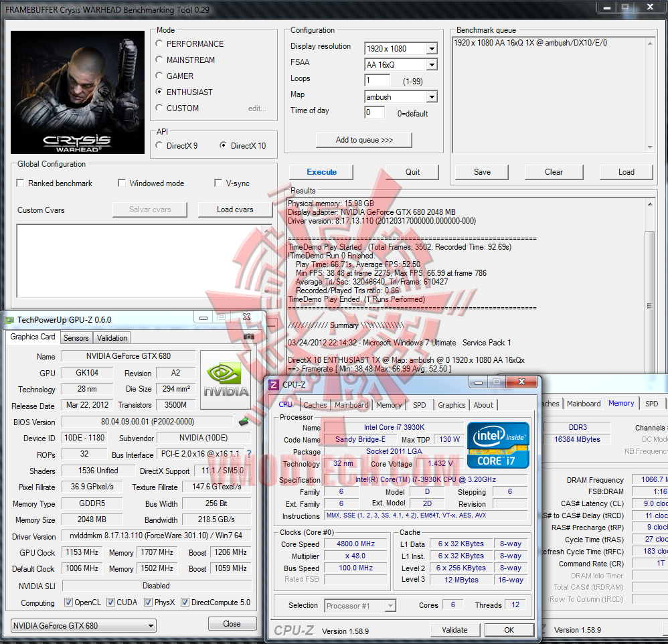Open the About tab in CPU-Z
The image size is (668, 644).
tap(483, 405)
